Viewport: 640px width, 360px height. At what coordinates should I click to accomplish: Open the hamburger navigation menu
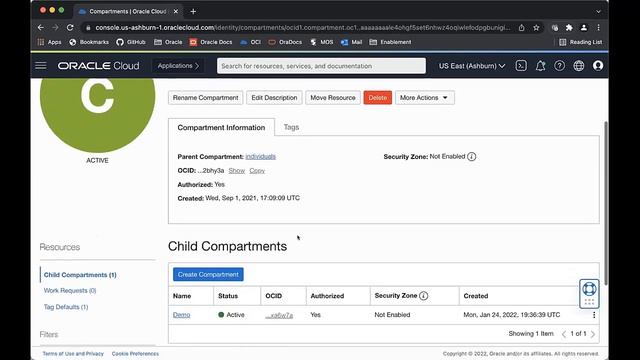click(x=41, y=66)
